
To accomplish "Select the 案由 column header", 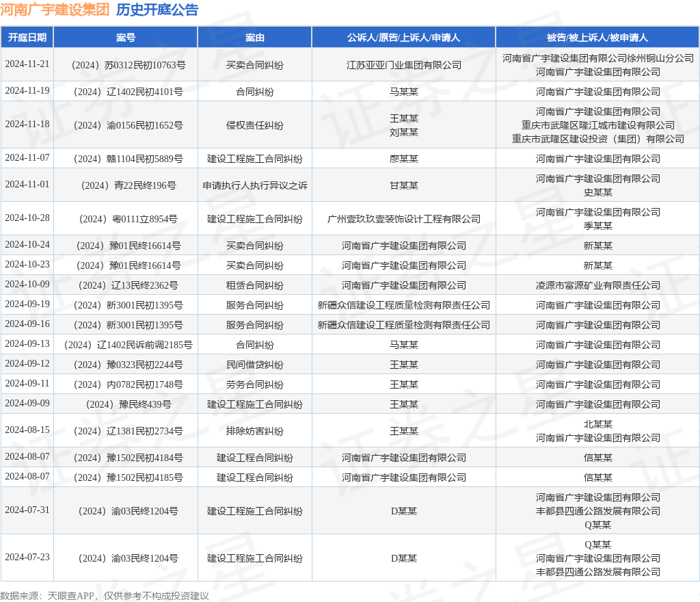I will click(x=254, y=37).
